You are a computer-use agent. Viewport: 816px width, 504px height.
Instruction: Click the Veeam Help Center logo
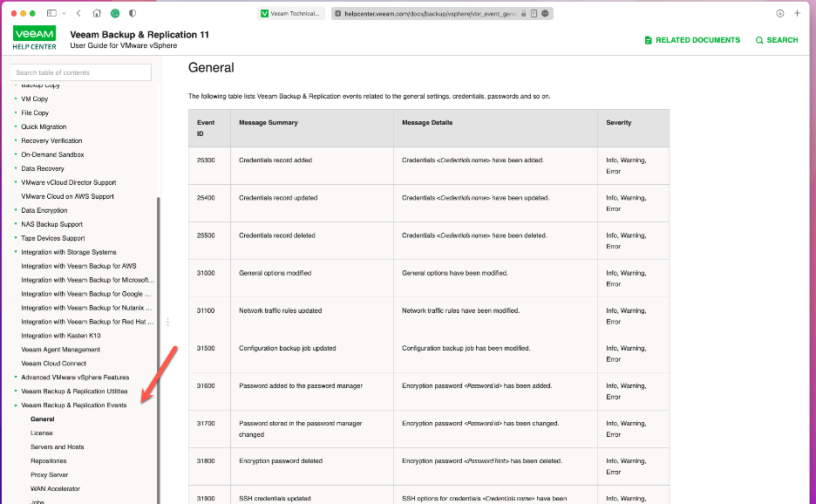34,39
